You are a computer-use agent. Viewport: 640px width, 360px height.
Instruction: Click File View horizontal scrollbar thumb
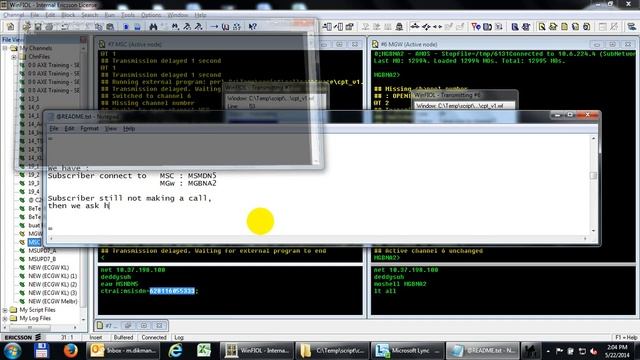(x=29, y=327)
